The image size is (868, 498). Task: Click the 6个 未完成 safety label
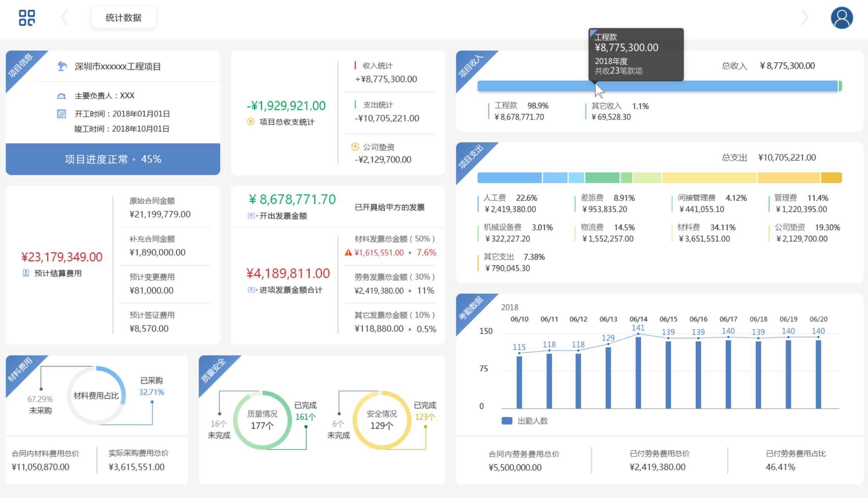pos(338,429)
